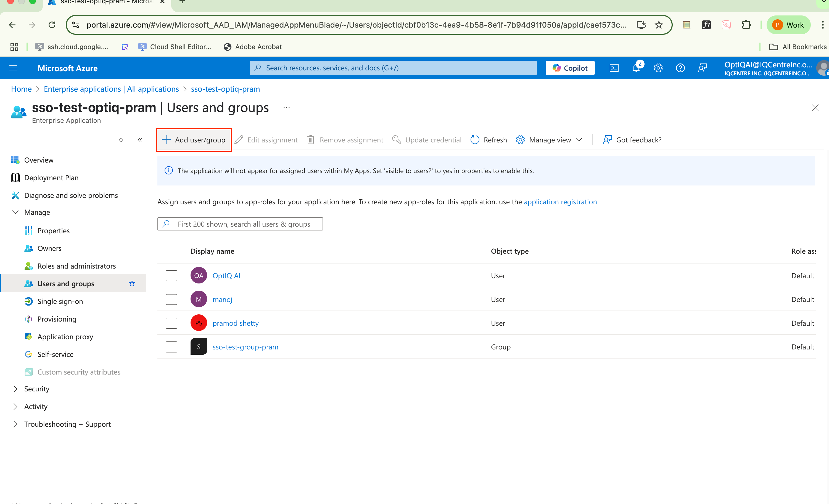Open the Manage view dropdown

[549, 140]
